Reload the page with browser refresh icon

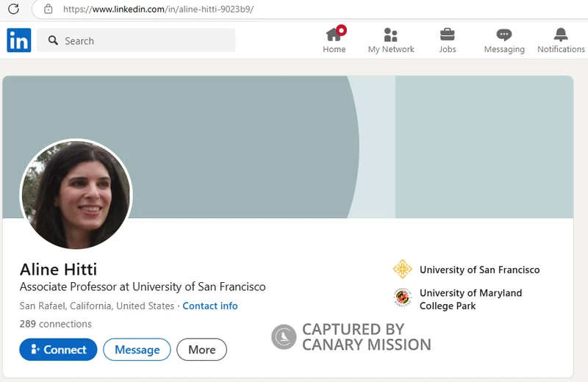(13, 10)
